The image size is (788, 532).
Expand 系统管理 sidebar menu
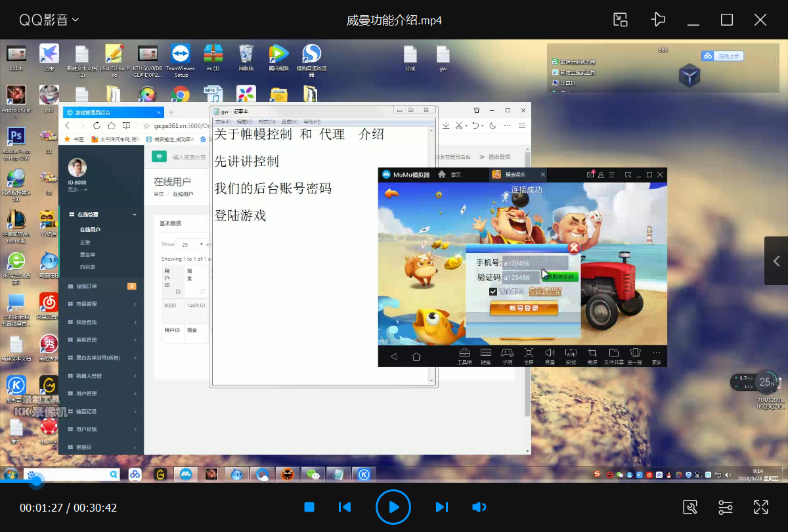point(101,340)
